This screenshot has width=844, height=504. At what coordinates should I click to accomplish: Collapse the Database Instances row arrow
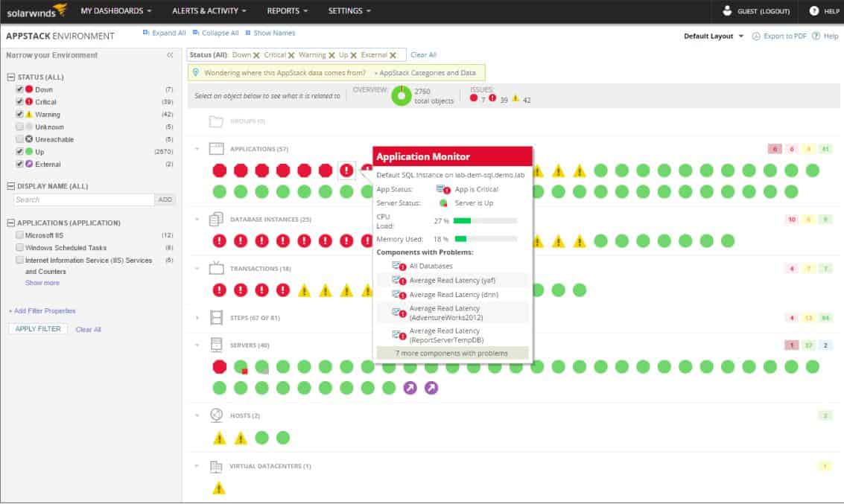pyautogui.click(x=197, y=219)
